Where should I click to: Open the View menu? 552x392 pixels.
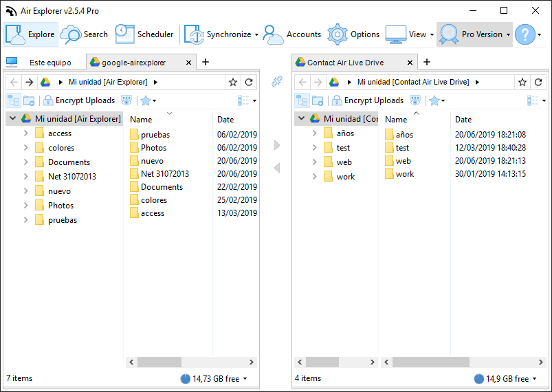point(410,34)
